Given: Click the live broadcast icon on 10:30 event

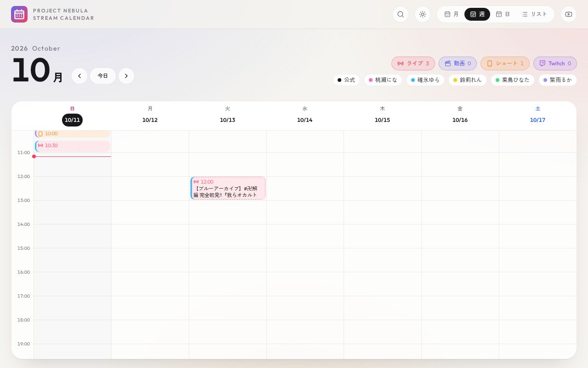Looking at the screenshot, I should pos(40,145).
